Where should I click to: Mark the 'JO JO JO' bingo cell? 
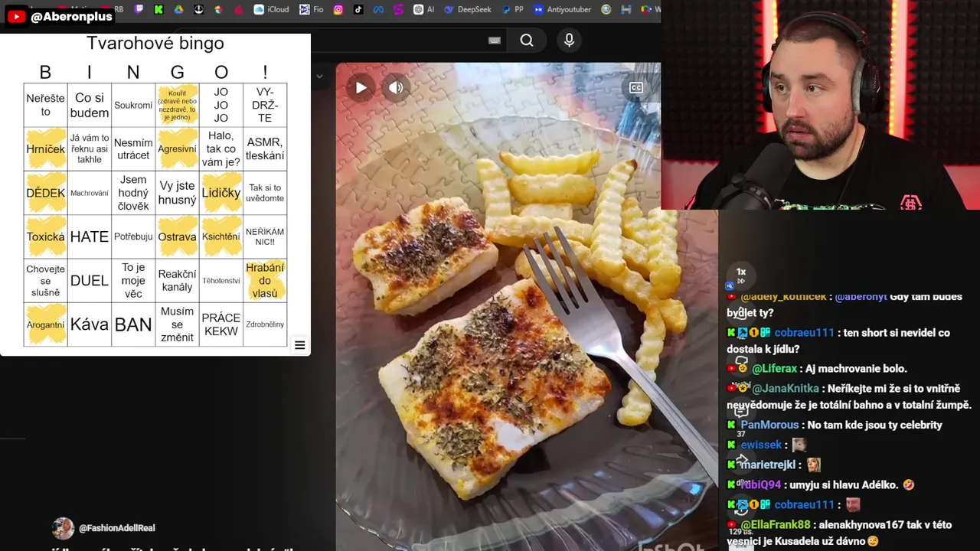221,106
